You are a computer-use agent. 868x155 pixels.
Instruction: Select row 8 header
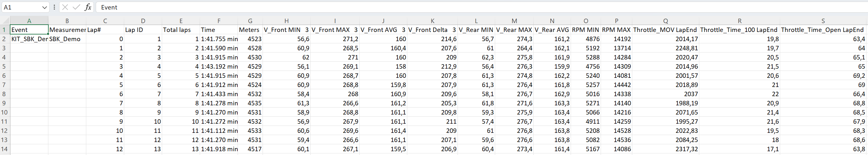(4, 94)
